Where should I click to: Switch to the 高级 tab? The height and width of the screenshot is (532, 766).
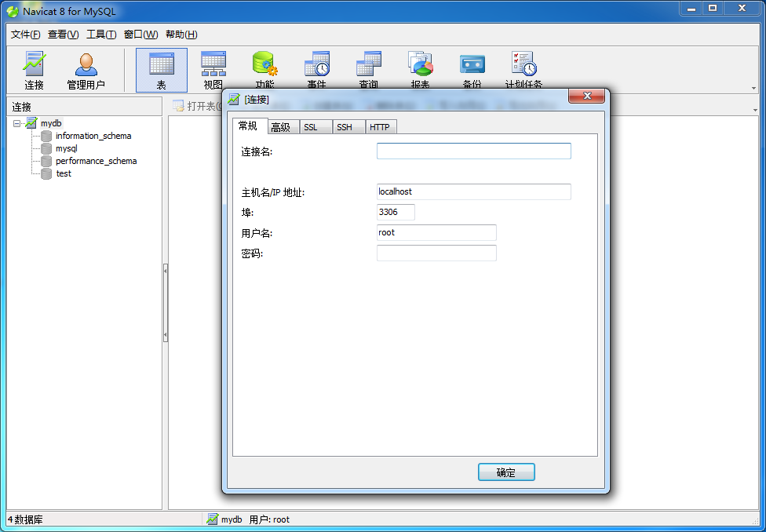tap(284, 127)
